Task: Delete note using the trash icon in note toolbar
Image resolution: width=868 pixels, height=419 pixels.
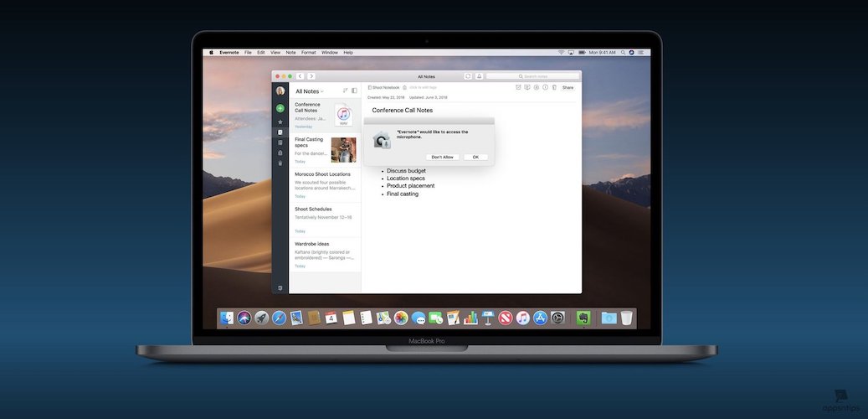Action: click(553, 87)
